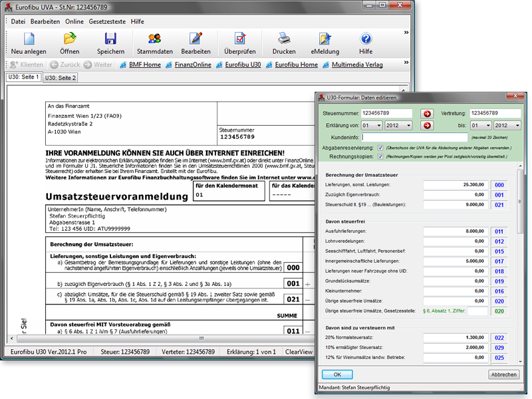Open Erklärung von year dropdown

(x=398, y=126)
